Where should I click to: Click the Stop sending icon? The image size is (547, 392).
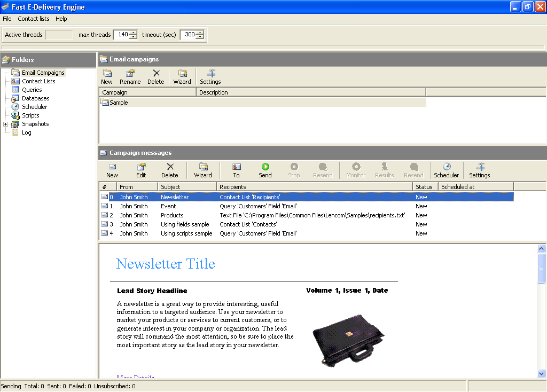point(294,170)
